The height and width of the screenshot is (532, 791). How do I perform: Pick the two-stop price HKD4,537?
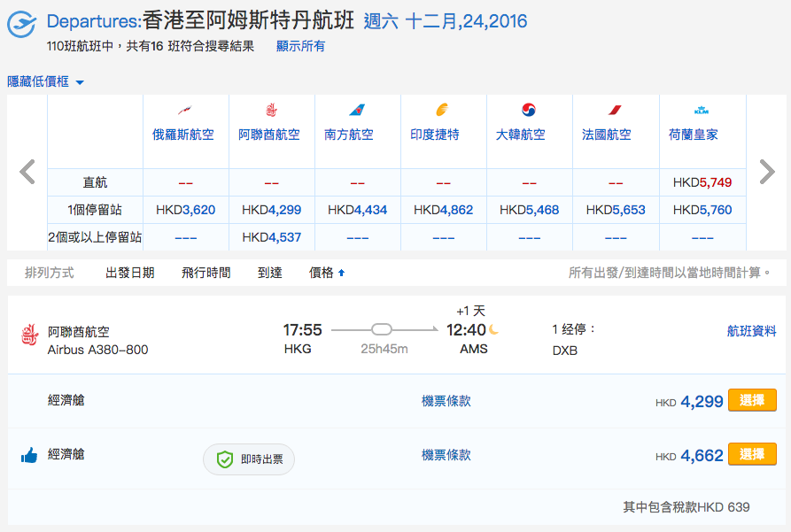(271, 237)
